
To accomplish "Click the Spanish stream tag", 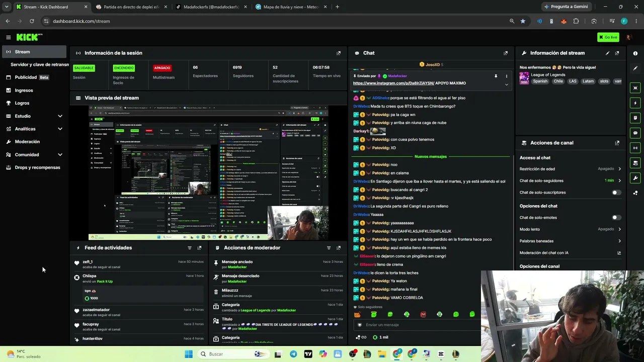I will click(x=540, y=81).
